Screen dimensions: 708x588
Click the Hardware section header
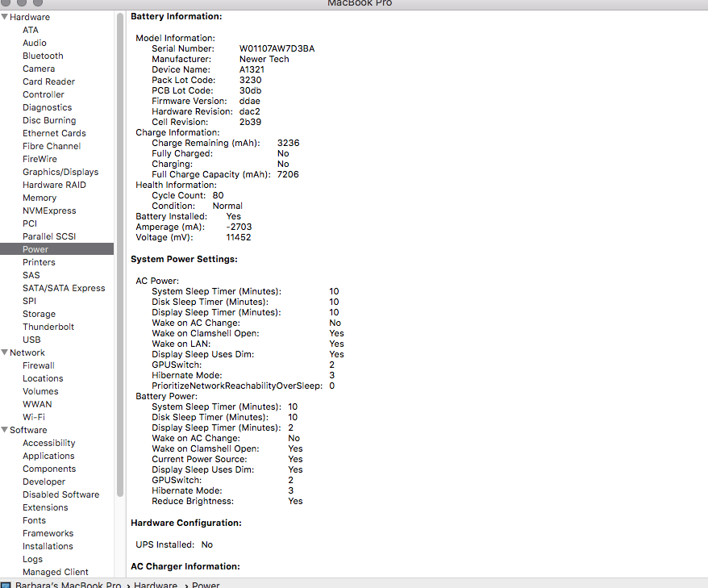30,17
